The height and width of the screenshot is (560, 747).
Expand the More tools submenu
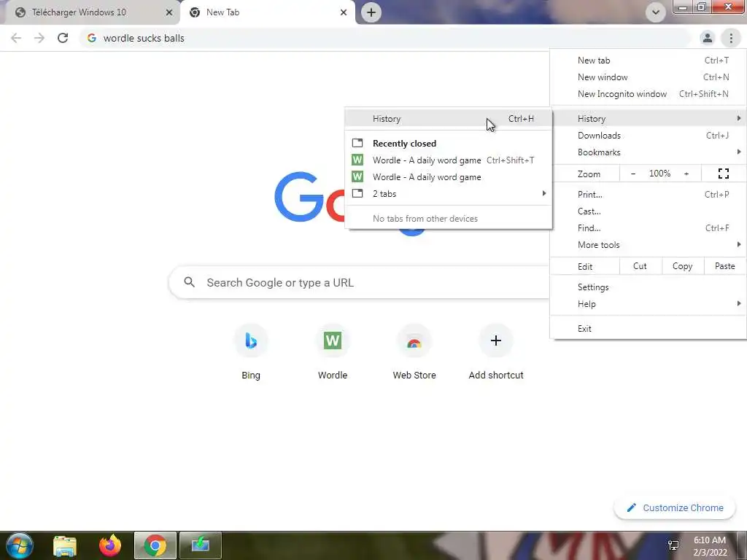[x=648, y=245]
